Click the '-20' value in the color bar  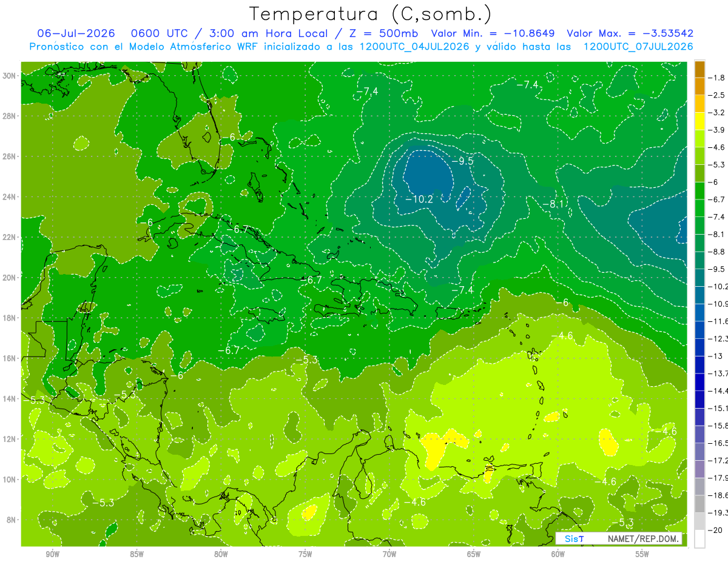(716, 530)
